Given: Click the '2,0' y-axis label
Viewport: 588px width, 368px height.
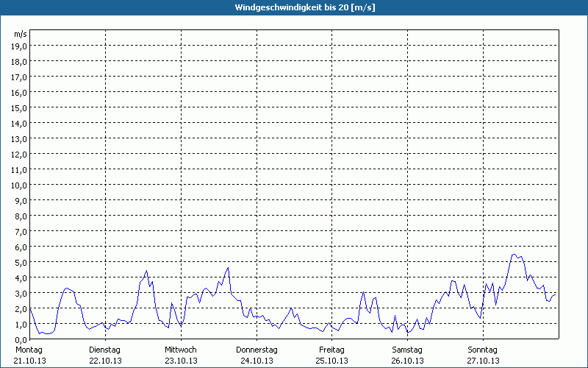Looking at the screenshot, I should pyautogui.click(x=21, y=309).
